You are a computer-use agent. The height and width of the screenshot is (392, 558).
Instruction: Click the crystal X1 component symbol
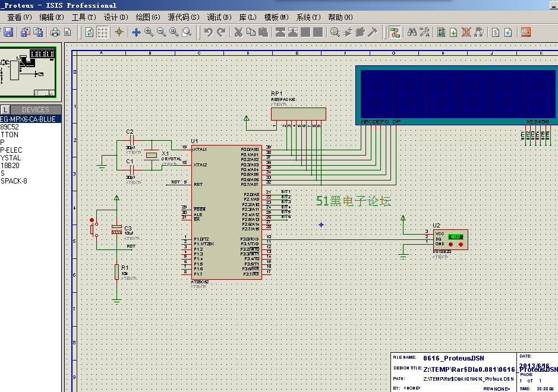pos(152,155)
